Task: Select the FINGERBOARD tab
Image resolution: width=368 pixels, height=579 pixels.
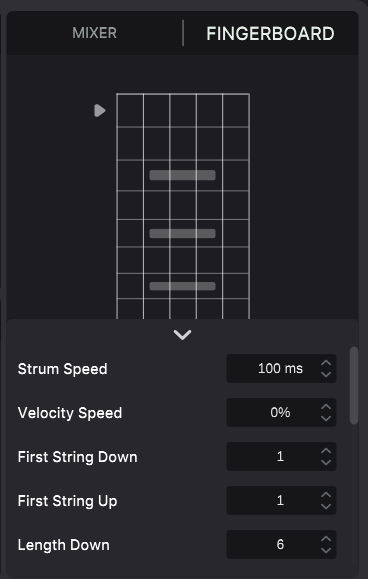Action: tap(270, 34)
